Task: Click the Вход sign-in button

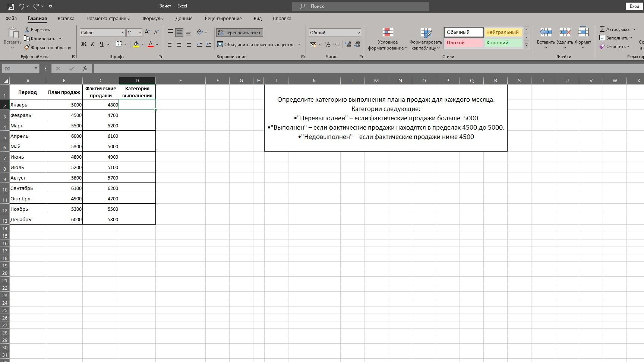Action: (x=634, y=6)
